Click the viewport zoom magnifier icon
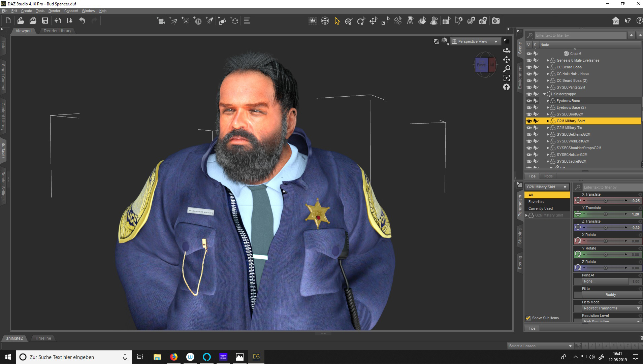Viewport: 643px width, 364px height. (507, 69)
